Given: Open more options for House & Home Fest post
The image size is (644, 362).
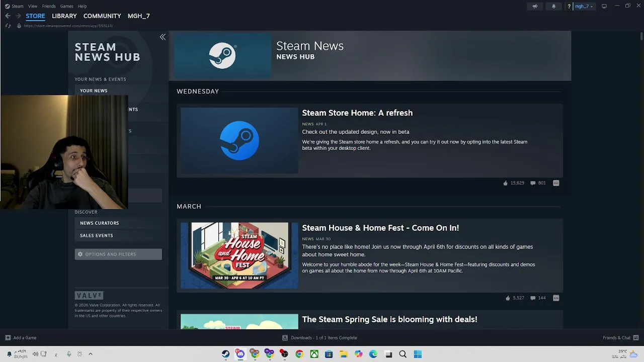Looking at the screenshot, I should (556, 298).
